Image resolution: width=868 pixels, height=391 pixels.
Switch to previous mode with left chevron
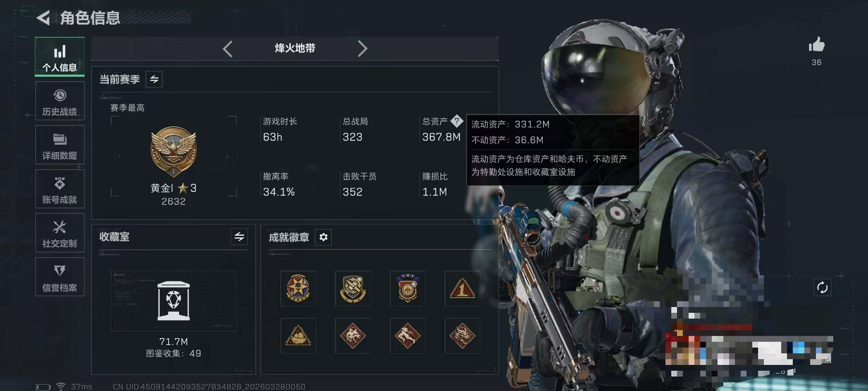[x=227, y=49]
